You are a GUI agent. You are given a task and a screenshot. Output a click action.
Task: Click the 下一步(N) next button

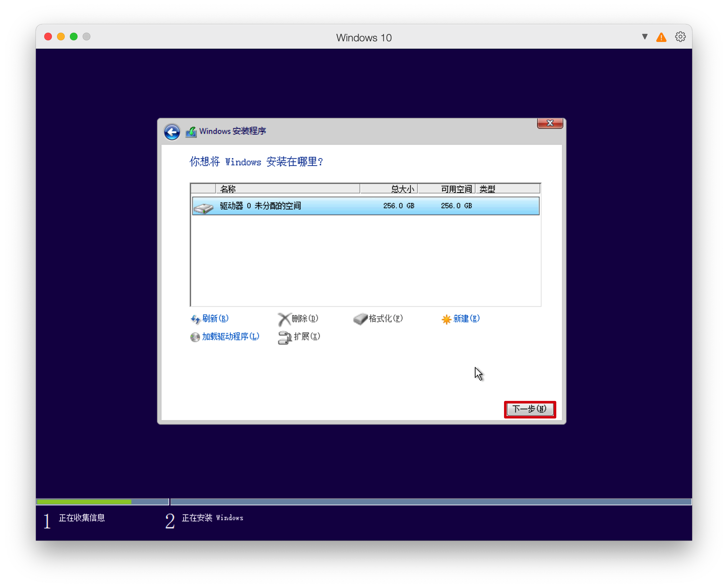click(530, 409)
